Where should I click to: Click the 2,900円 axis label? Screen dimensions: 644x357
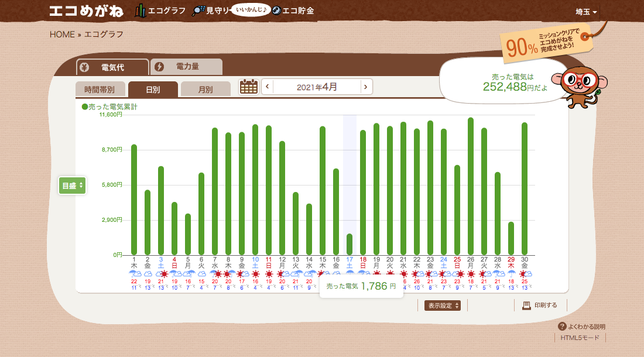112,220
